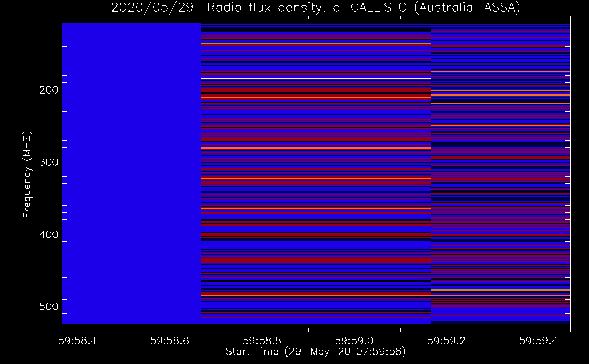Click the 59:59.4 time tick label
Screen dimensions: 589x364
click(x=539, y=341)
